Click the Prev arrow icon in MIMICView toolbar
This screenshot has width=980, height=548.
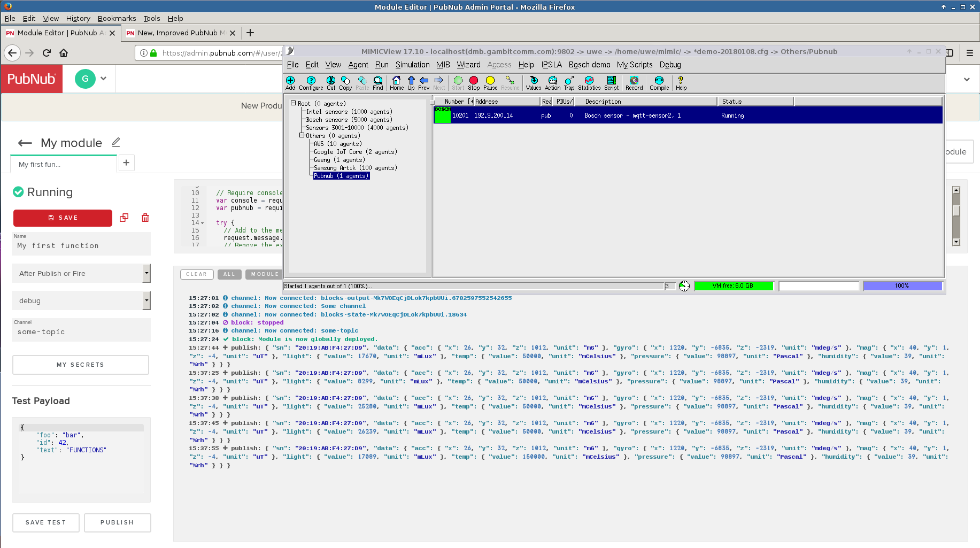[424, 83]
